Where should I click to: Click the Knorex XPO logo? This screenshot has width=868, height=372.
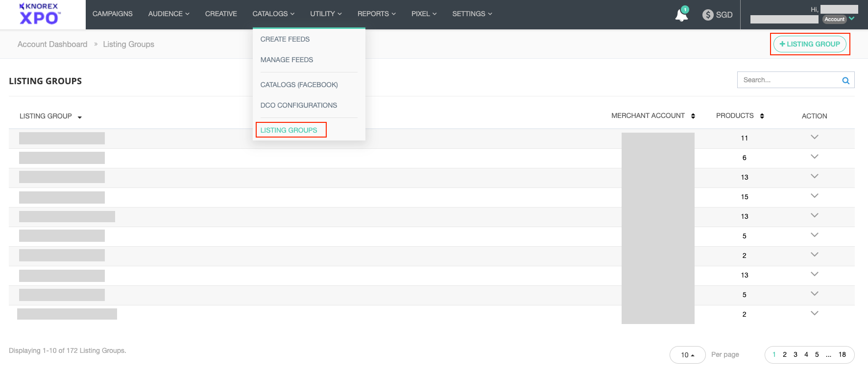point(39,14)
